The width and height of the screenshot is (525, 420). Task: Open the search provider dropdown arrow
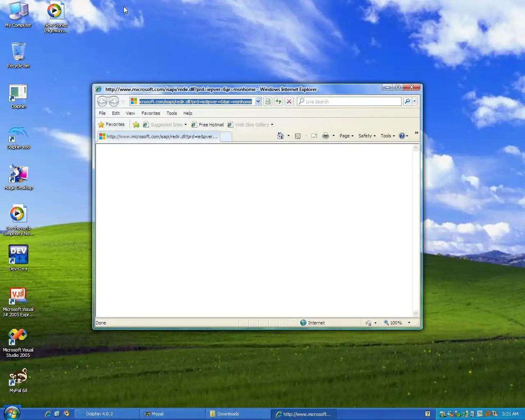415,101
